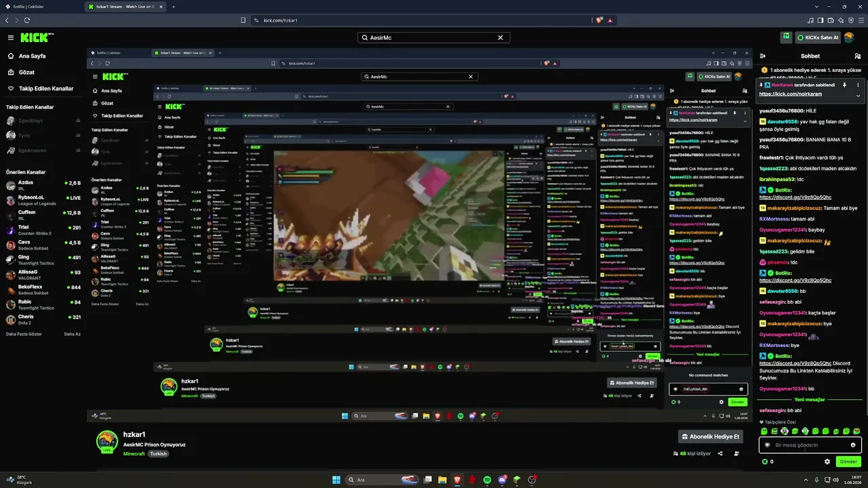The height and width of the screenshot is (488, 868).
Task: Open File Explorer from the taskbar
Action: [x=442, y=480]
